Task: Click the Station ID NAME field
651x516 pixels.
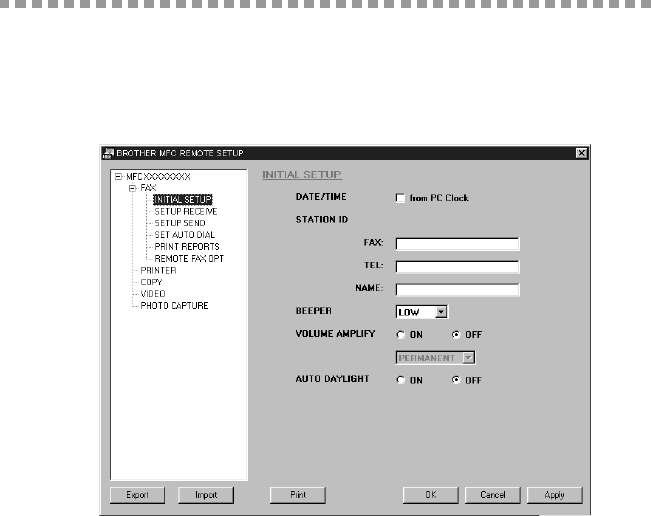Action: (457, 290)
